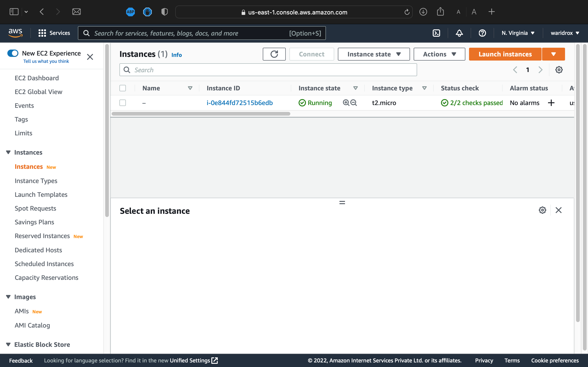Disable the New EC2 Experience toggle

tap(13, 53)
